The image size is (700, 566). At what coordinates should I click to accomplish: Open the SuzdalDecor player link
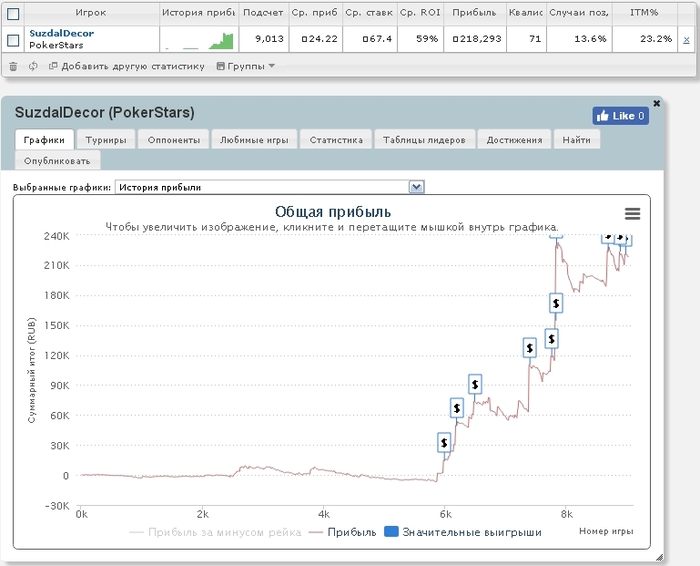62,33
